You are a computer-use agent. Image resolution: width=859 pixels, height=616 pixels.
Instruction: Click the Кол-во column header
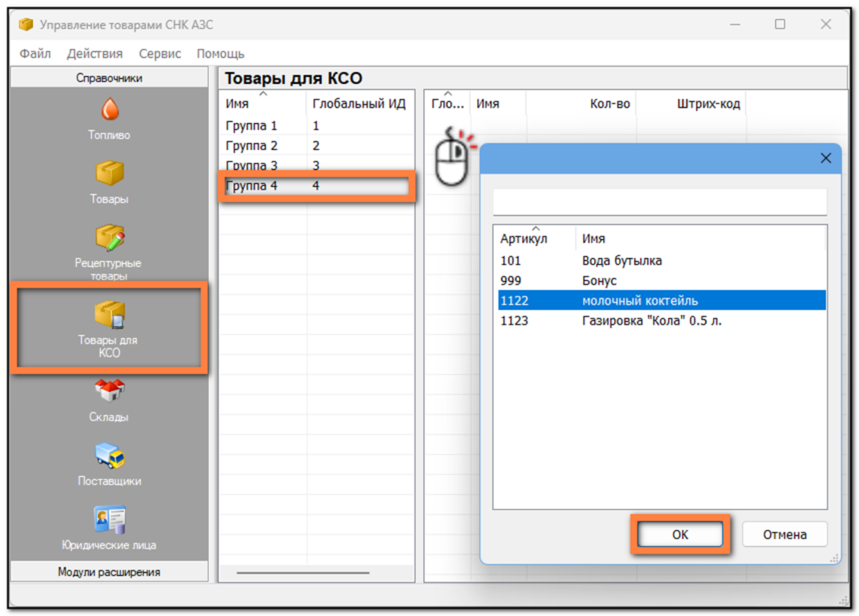point(581,103)
